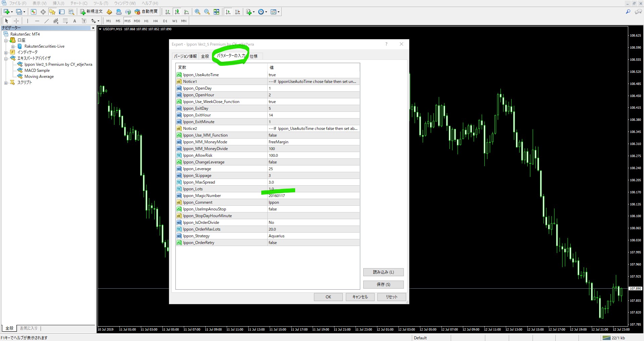The image size is (644, 341).
Task: Open the ファイル (F) menu
Action: (17, 3)
